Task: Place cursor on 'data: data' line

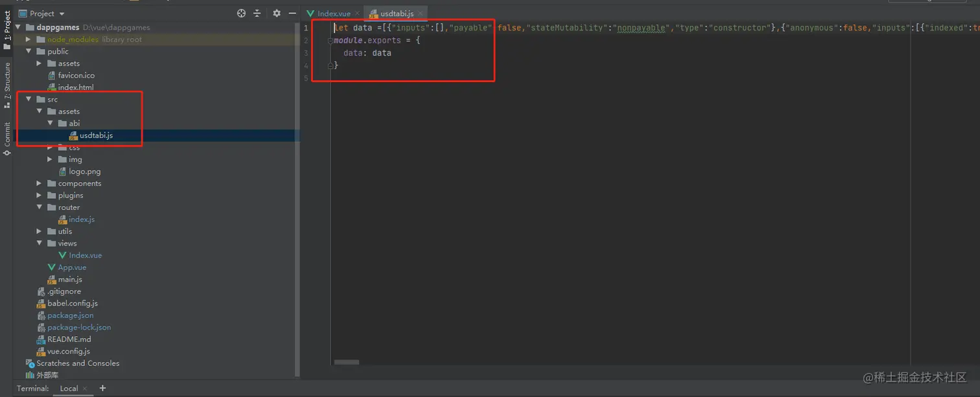Action: [367, 53]
